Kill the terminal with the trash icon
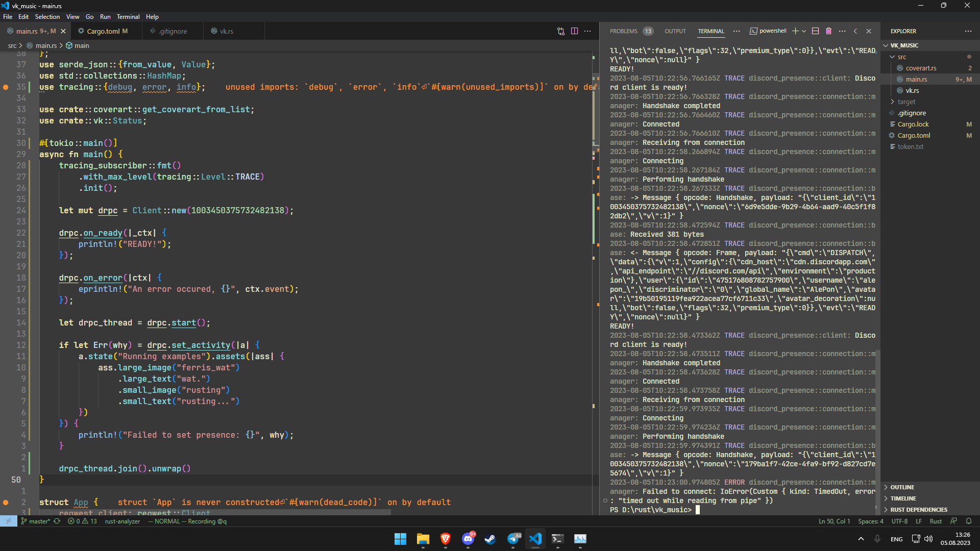This screenshot has height=551, width=980. tap(828, 31)
